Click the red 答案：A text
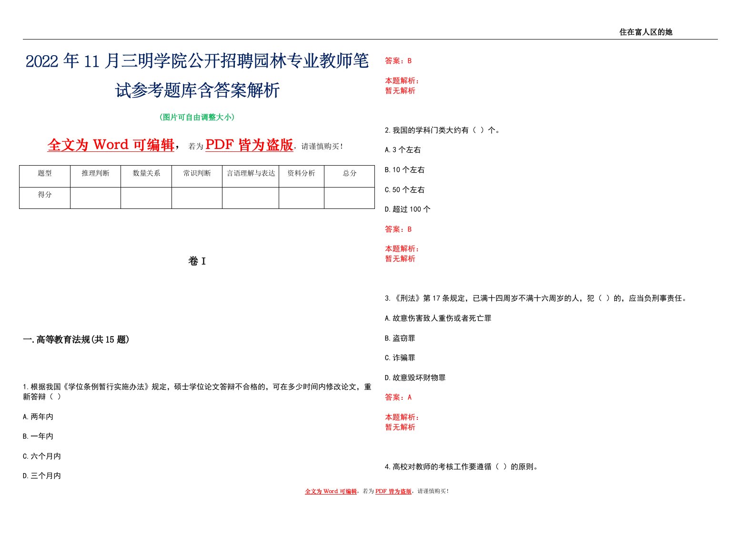 tap(398, 397)
